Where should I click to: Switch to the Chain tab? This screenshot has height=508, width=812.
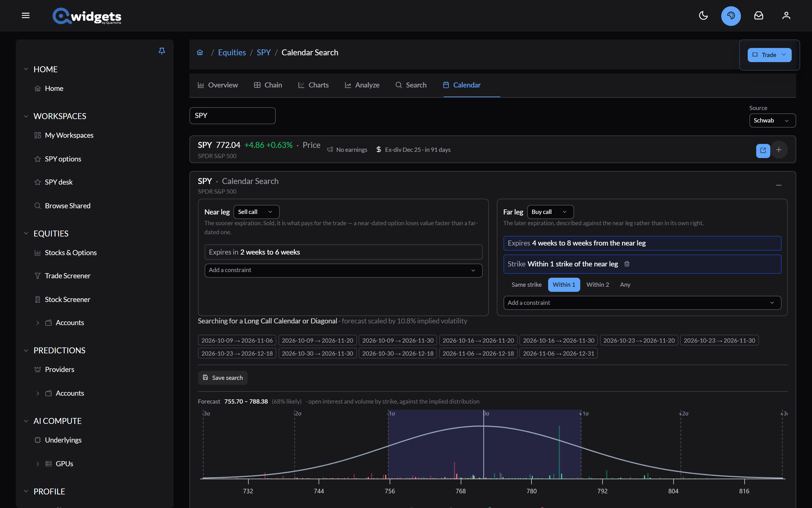point(268,85)
